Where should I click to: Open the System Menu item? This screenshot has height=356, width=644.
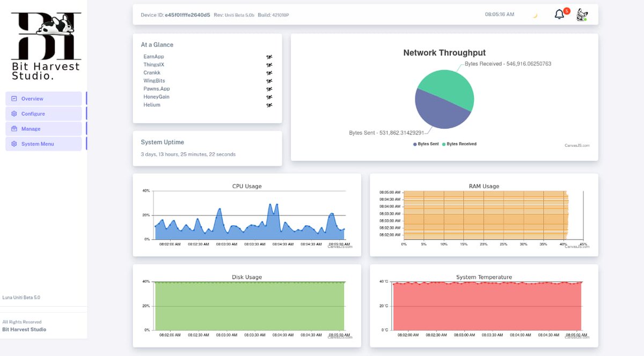[x=43, y=144]
